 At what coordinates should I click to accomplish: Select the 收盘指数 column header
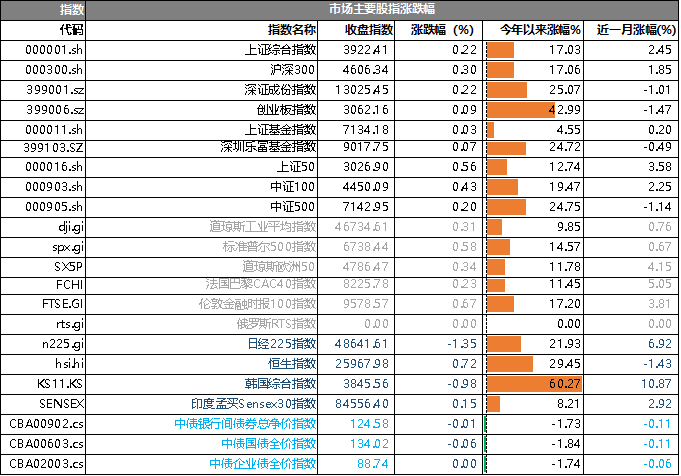point(368,30)
